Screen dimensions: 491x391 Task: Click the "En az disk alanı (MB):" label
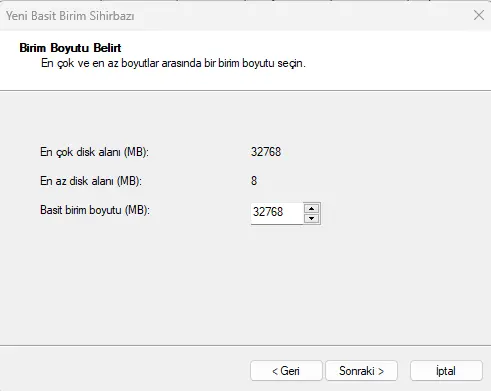(x=91, y=181)
